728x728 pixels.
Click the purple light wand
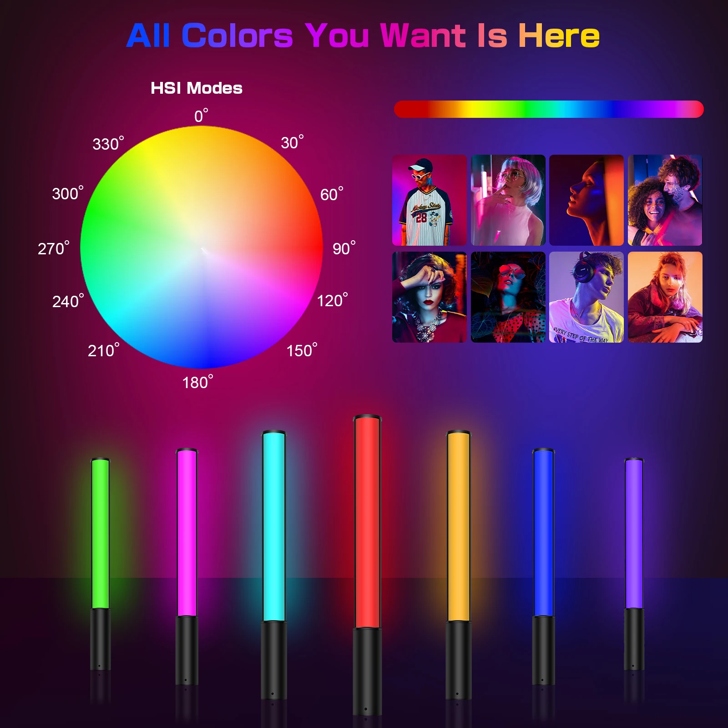[x=634, y=564]
